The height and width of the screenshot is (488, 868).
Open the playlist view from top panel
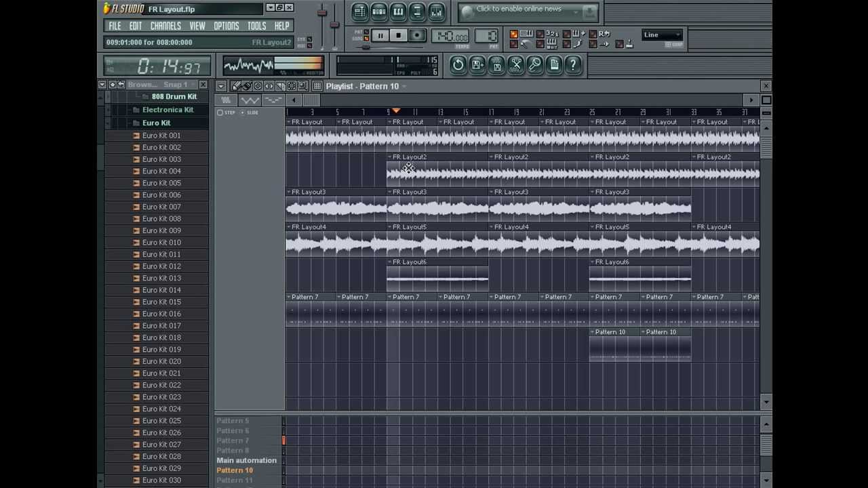coord(359,11)
